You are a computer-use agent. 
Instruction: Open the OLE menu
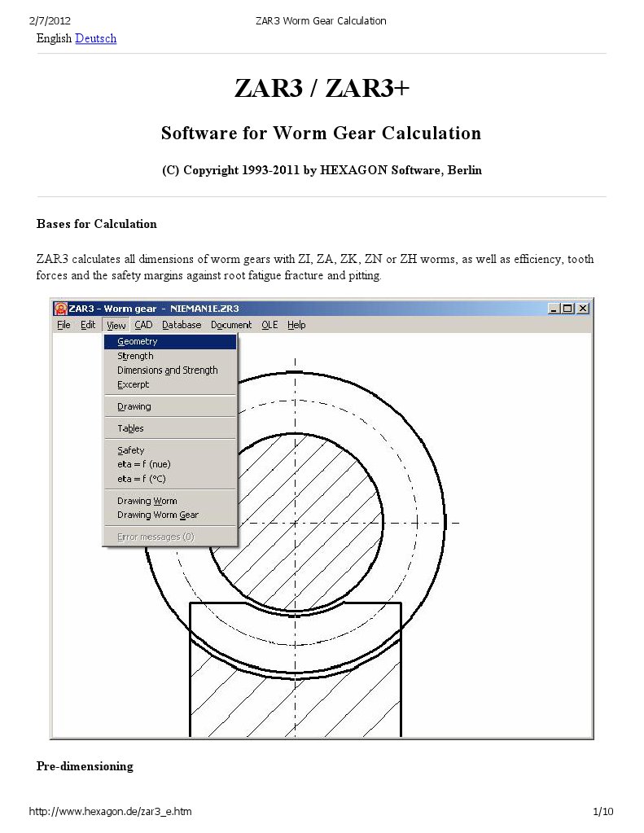269,325
